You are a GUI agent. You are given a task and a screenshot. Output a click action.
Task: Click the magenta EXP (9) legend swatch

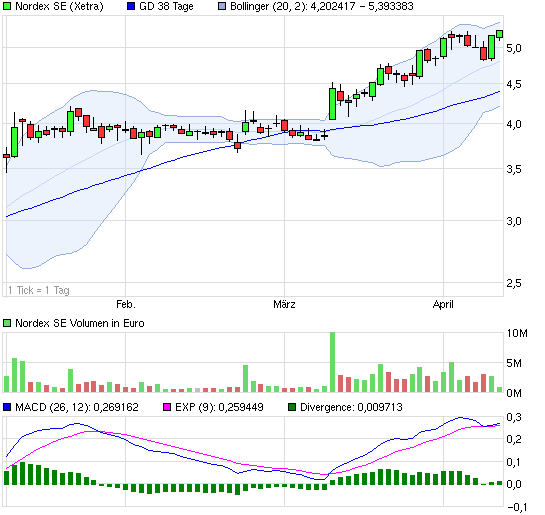click(167, 407)
